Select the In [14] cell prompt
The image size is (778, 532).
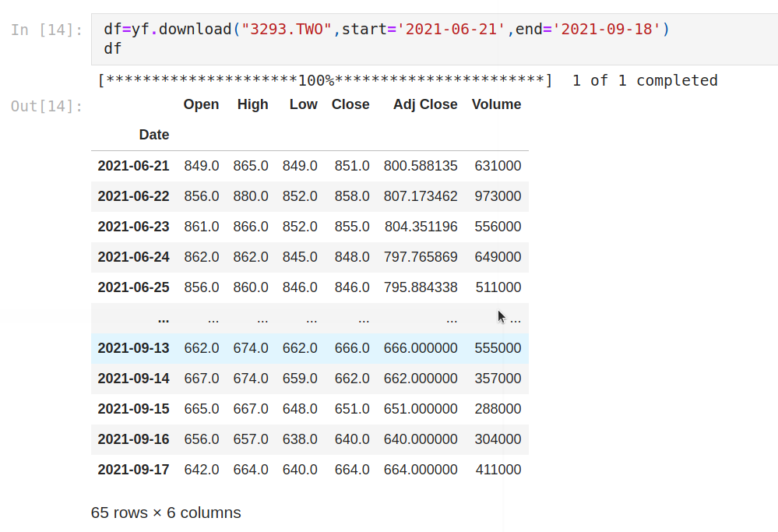(47, 30)
